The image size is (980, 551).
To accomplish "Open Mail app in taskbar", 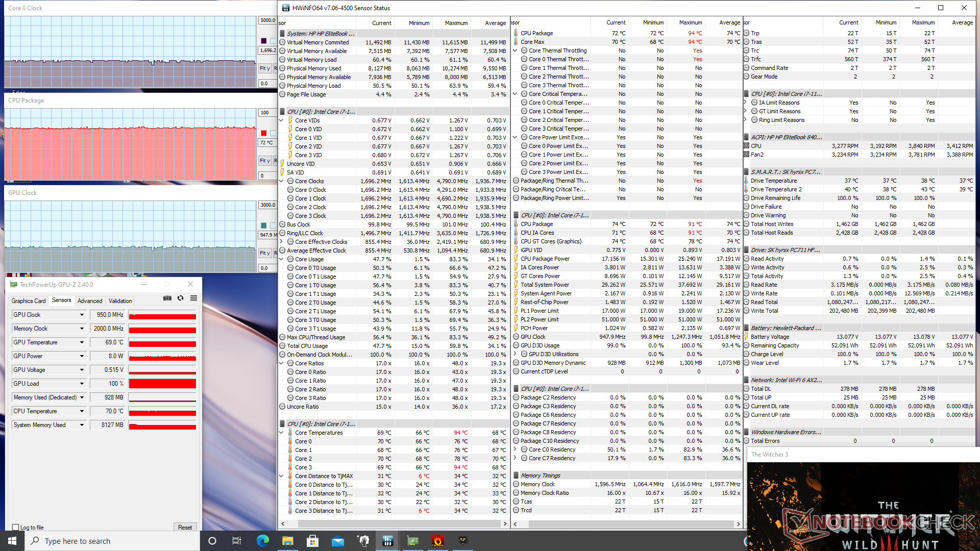I will pyautogui.click(x=338, y=541).
